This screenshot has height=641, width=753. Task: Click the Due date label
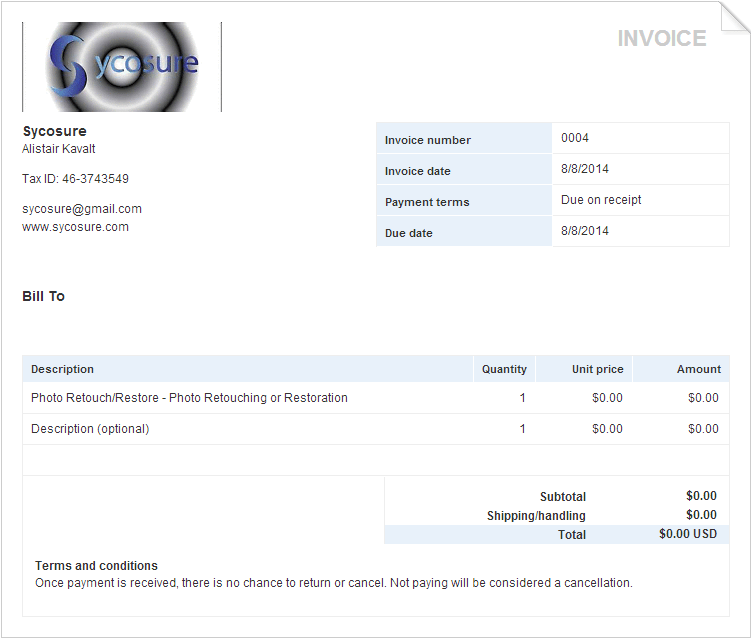[409, 233]
